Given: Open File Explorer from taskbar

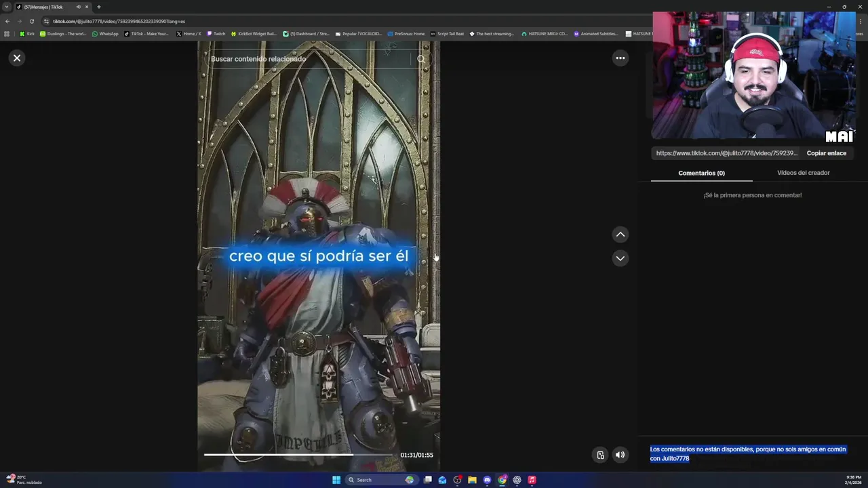Looking at the screenshot, I should point(472,480).
